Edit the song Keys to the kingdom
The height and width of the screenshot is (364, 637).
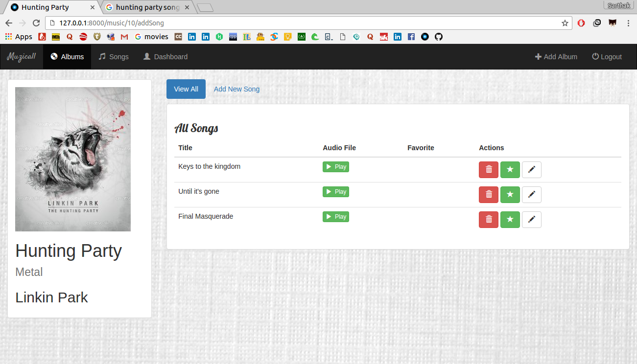[532, 169]
